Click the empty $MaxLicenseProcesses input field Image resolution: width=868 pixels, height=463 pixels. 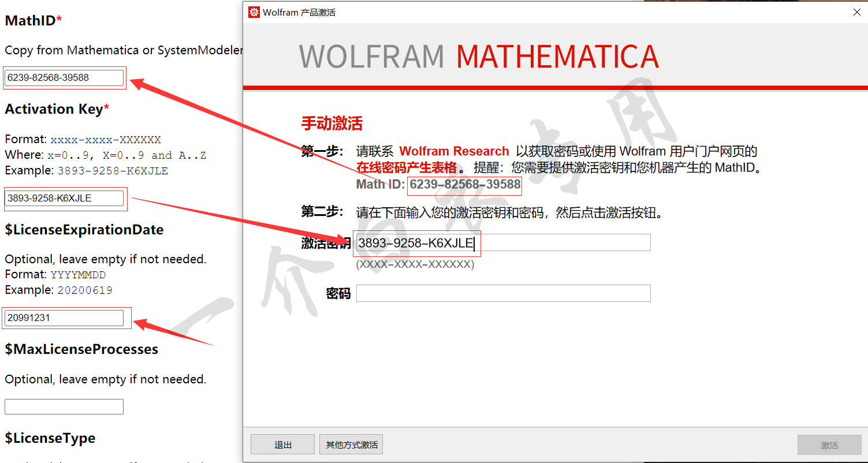click(x=64, y=406)
